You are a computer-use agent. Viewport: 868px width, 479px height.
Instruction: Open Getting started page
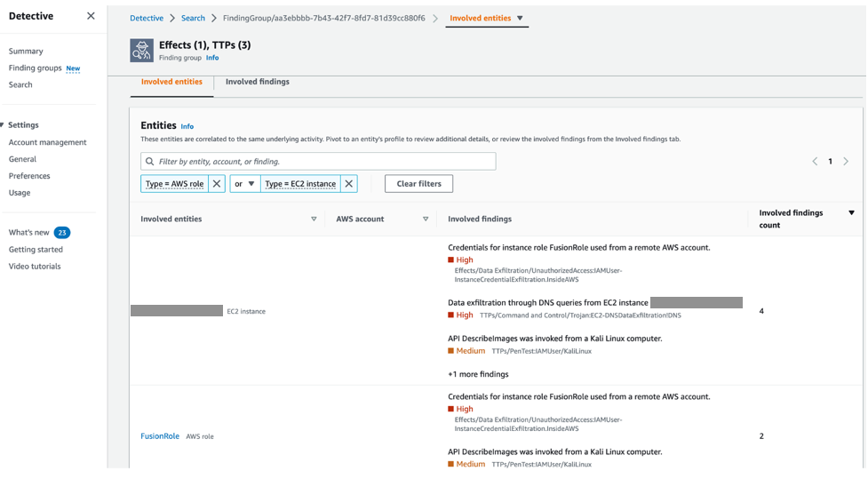[x=36, y=250]
